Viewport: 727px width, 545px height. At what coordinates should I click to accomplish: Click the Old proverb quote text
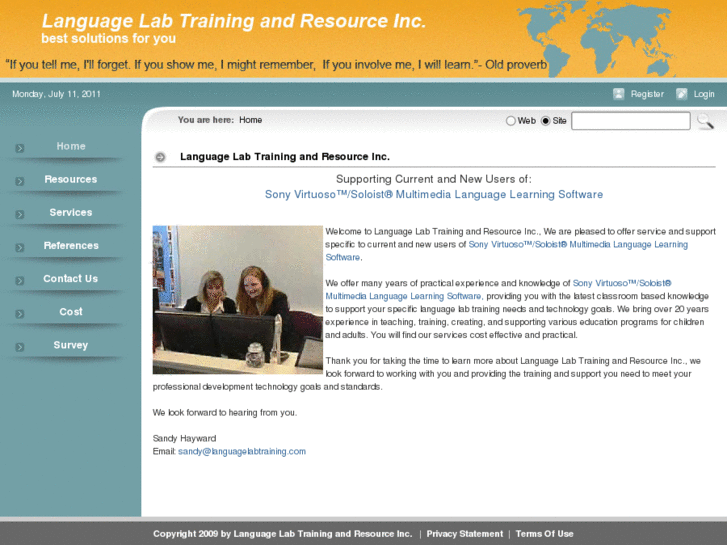tap(276, 64)
